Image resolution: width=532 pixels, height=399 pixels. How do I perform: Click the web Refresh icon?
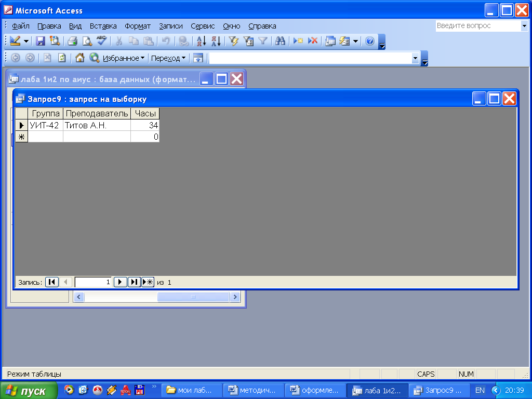click(x=62, y=58)
